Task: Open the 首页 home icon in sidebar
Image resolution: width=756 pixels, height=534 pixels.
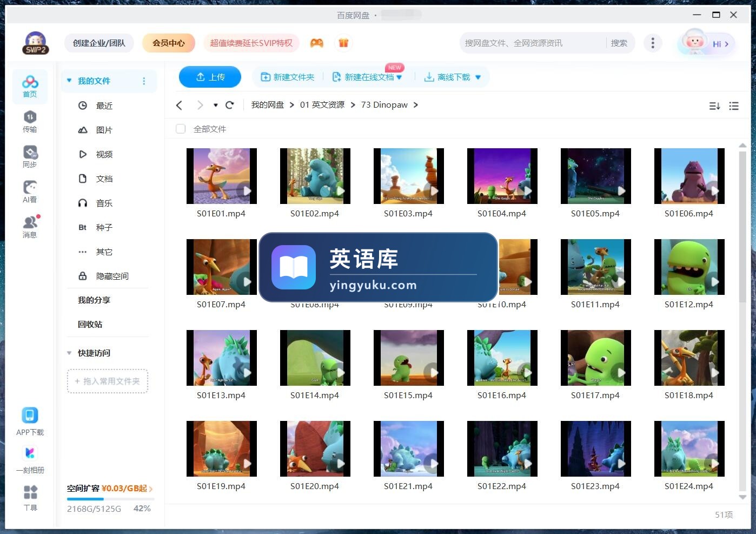Action: (30, 87)
